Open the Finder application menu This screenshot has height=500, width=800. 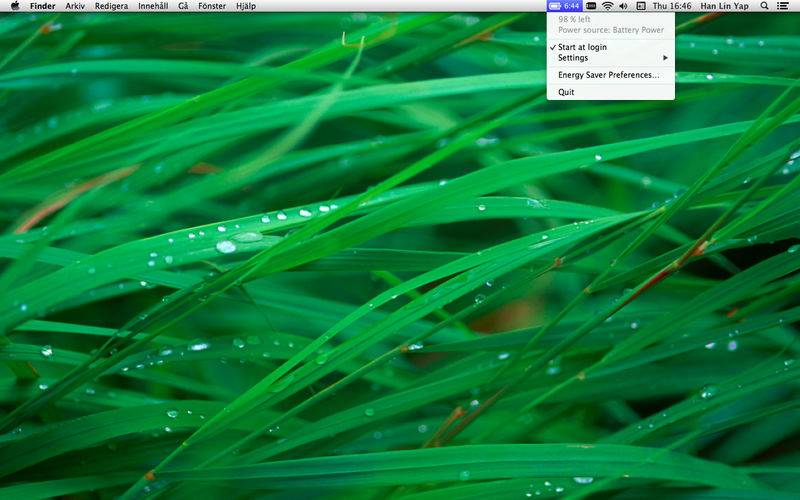[43, 6]
